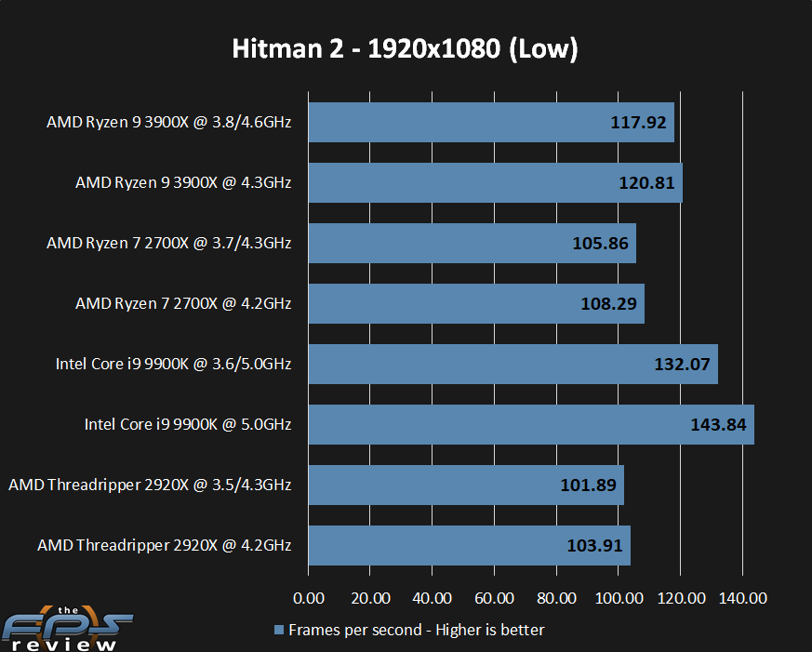Click the 100.00 axis tick label
The image size is (812, 652).
click(x=619, y=598)
